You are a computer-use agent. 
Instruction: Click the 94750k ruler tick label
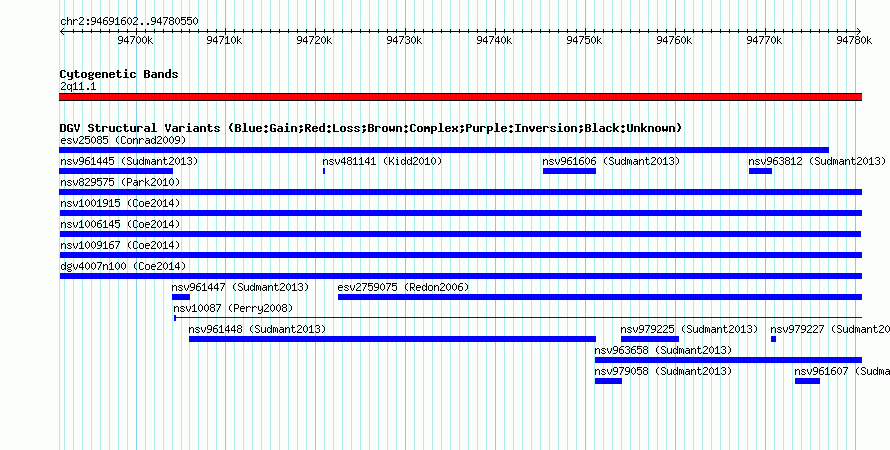585,40
